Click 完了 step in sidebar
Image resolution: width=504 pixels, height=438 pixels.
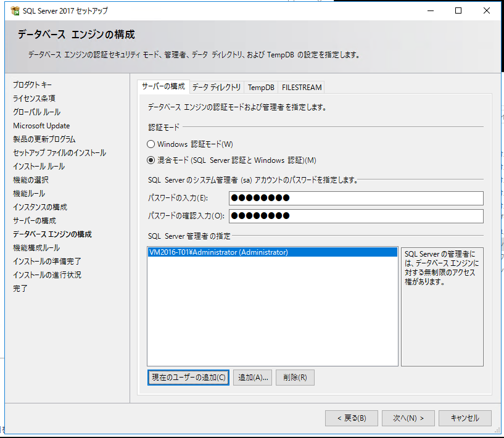coord(20,289)
